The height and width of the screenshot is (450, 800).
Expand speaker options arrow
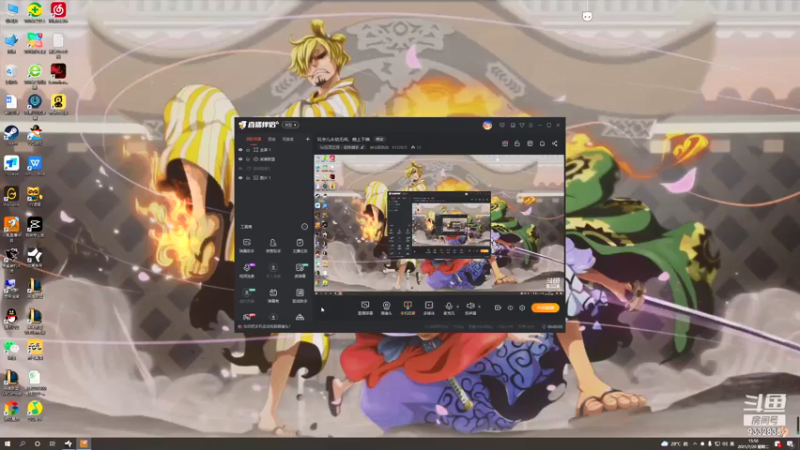479,307
